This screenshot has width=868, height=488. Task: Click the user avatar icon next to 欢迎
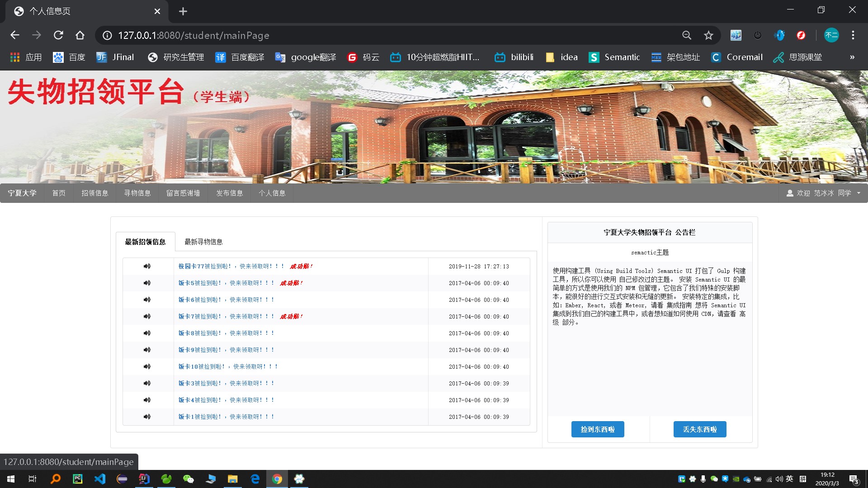(x=790, y=193)
